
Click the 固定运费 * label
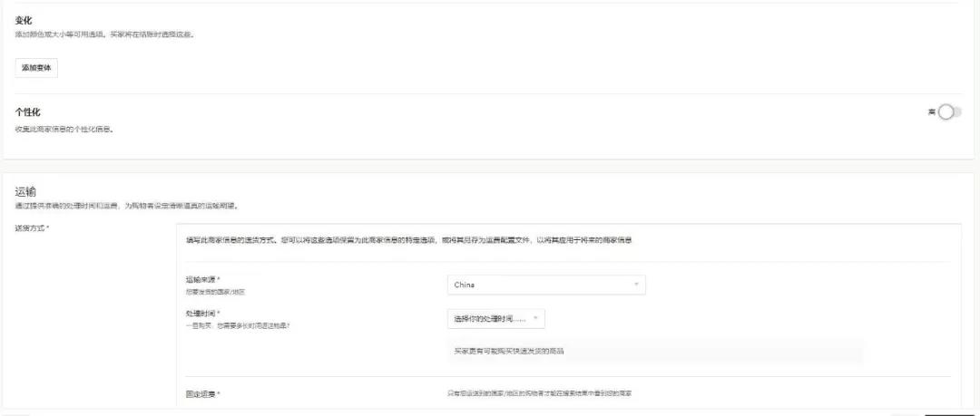(x=203, y=394)
